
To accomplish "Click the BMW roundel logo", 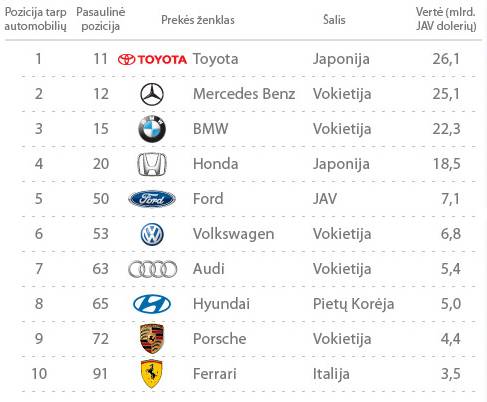I will (x=152, y=129).
